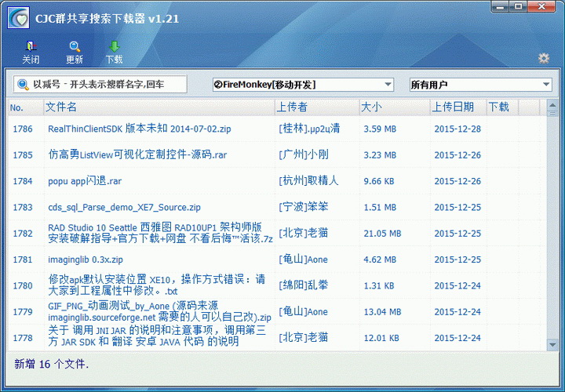Viewport: 565px width, 392px height.
Task: Click row number 1780
Action: pos(23,286)
